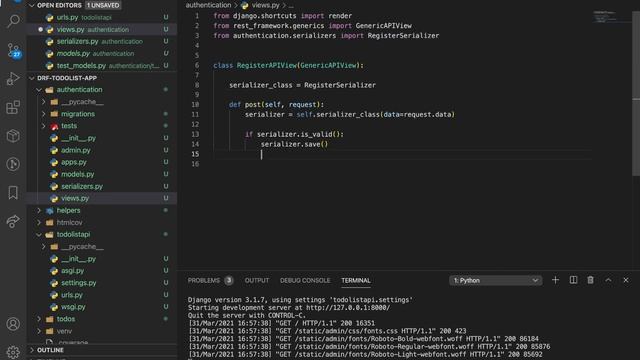Click the server URL http://127.0.0.1:8000/ in terminal
This screenshot has height=360, width=640.
point(348,308)
